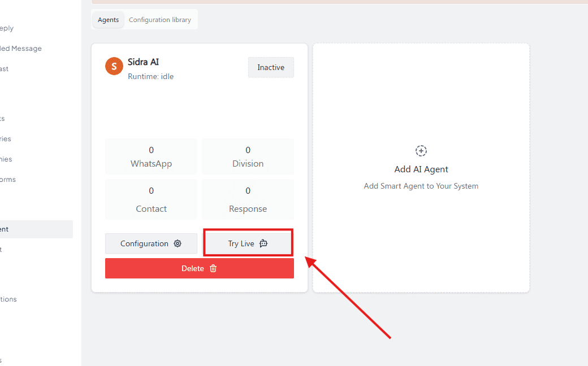Click the plus circle Add Agent icon
This screenshot has height=366, width=588.
point(421,151)
